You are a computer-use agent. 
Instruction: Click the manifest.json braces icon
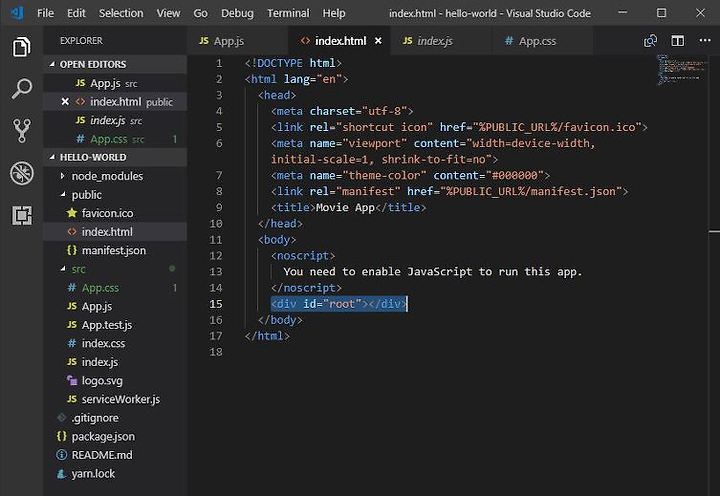point(72,250)
